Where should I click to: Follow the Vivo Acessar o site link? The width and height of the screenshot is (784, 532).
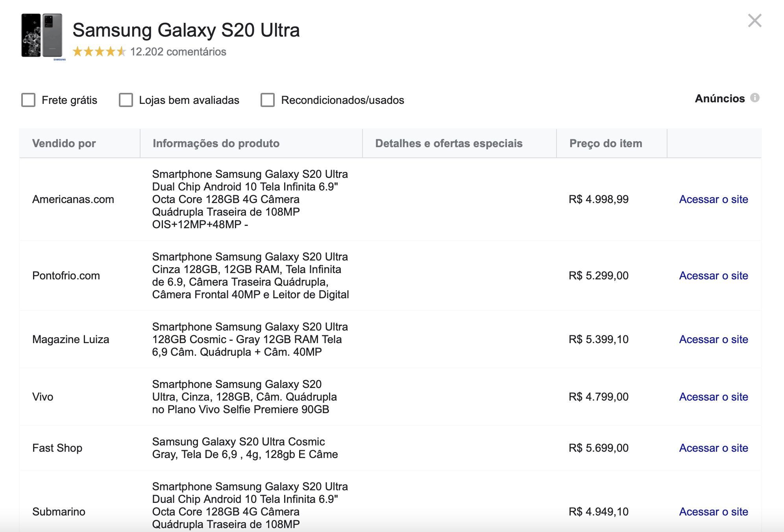(x=714, y=397)
